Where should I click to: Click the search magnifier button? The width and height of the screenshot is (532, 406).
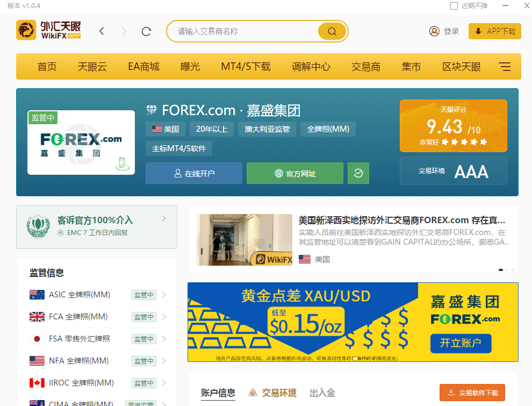point(332,31)
